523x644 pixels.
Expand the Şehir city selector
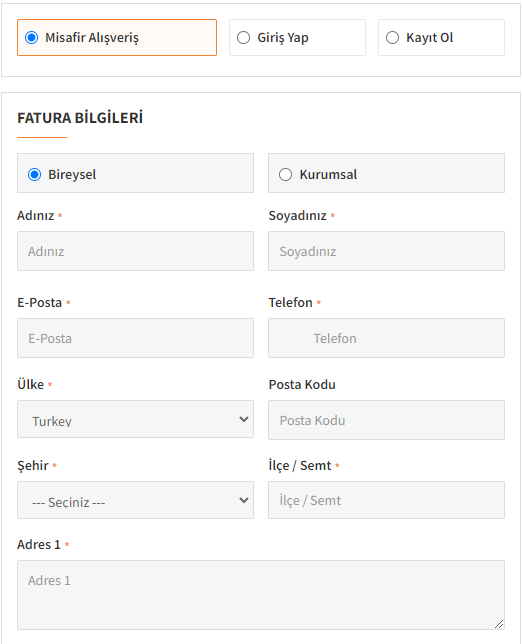(135, 500)
